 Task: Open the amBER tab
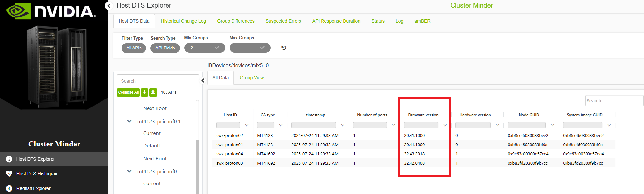(422, 21)
